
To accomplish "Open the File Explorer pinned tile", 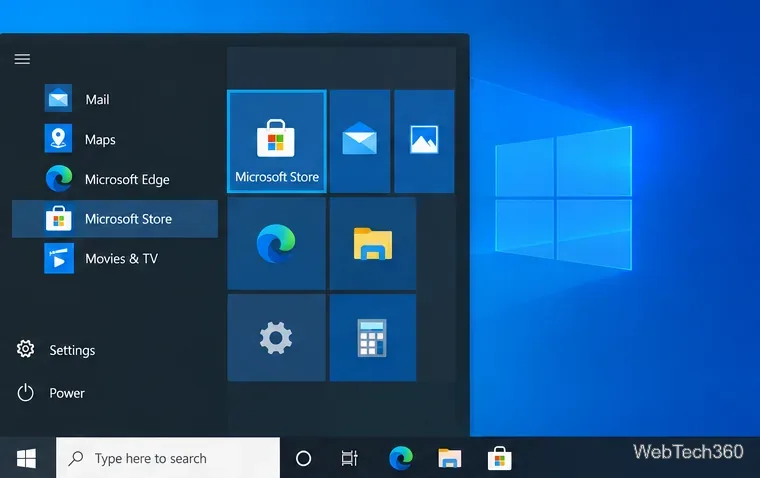I will [x=373, y=243].
